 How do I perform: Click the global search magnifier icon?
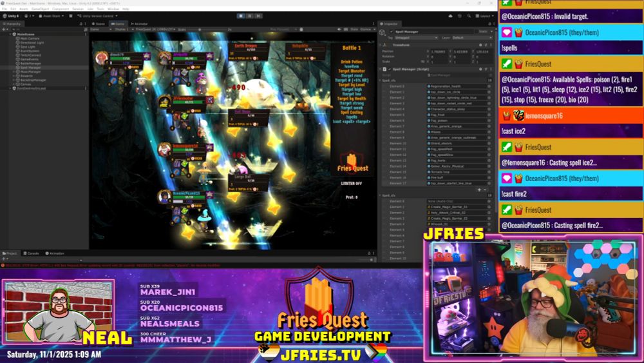(469, 16)
